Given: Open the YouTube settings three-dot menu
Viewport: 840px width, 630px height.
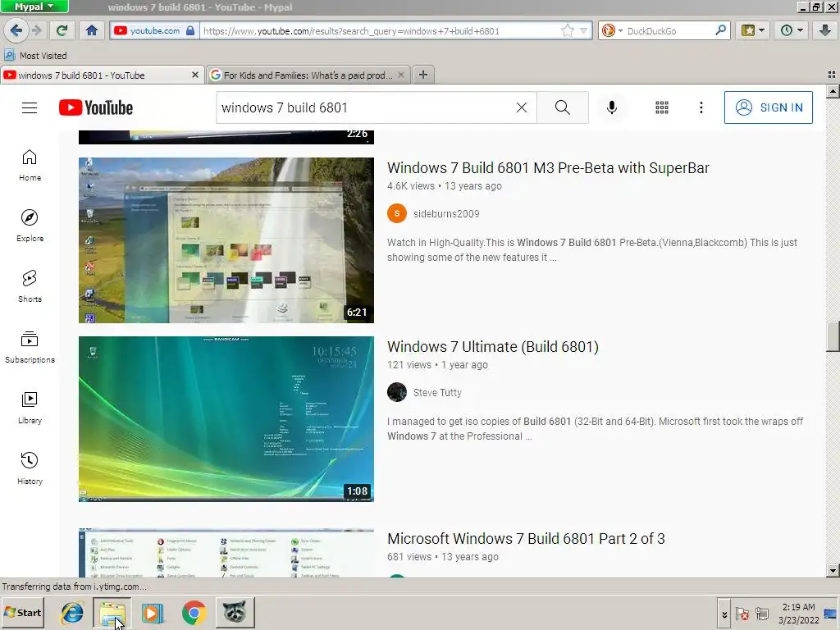Looking at the screenshot, I should 701,107.
